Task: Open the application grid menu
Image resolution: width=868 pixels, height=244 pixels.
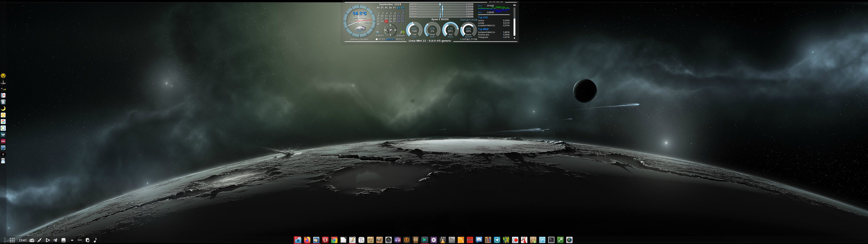Action: coord(12,240)
